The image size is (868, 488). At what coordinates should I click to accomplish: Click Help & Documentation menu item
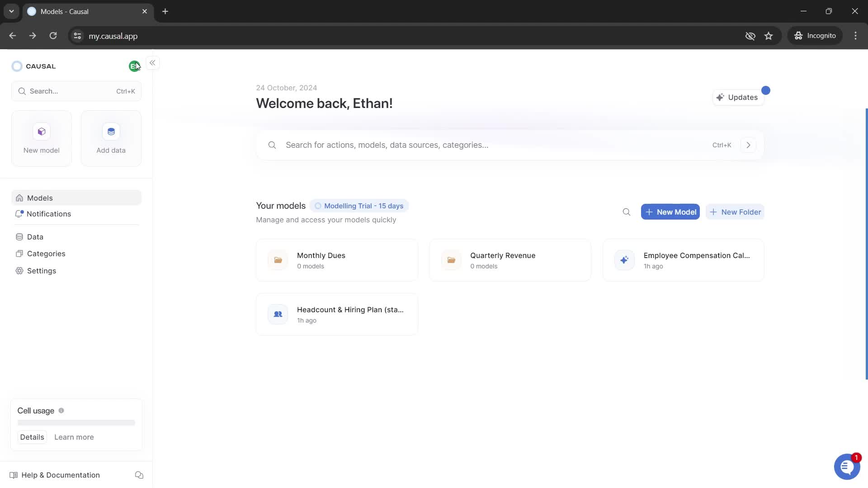tap(60, 475)
